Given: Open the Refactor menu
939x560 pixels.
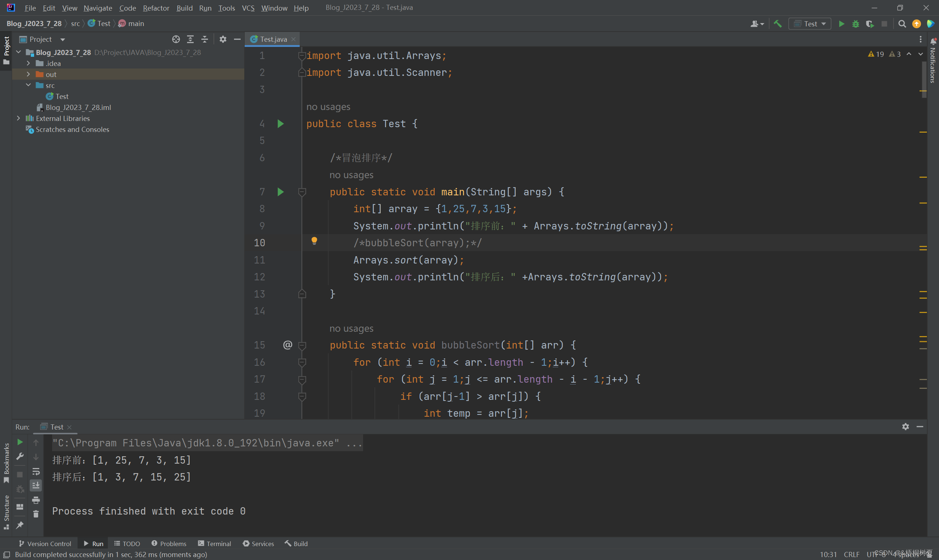Looking at the screenshot, I should (156, 8).
